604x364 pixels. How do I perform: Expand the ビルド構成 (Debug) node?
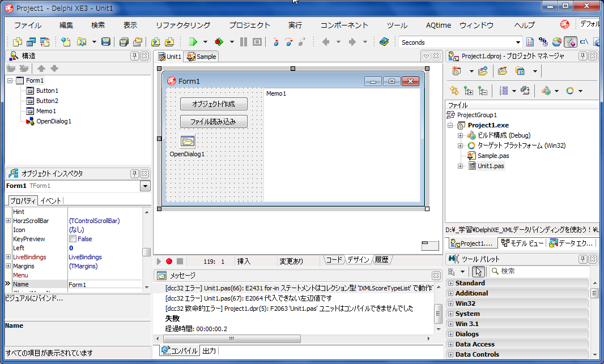pyautogui.click(x=460, y=135)
